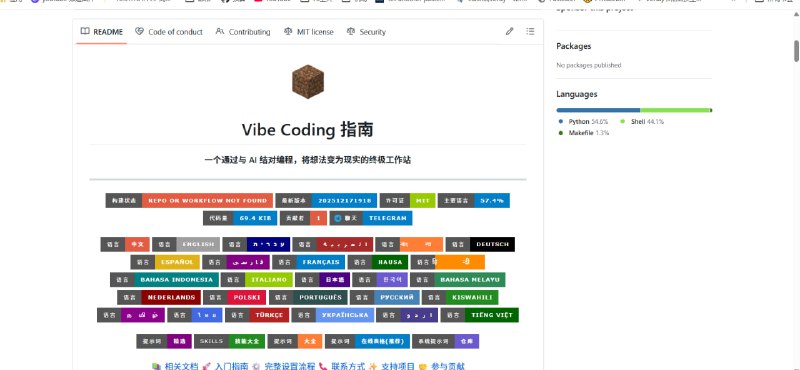Click the 57.4% main language badge

coord(473,201)
